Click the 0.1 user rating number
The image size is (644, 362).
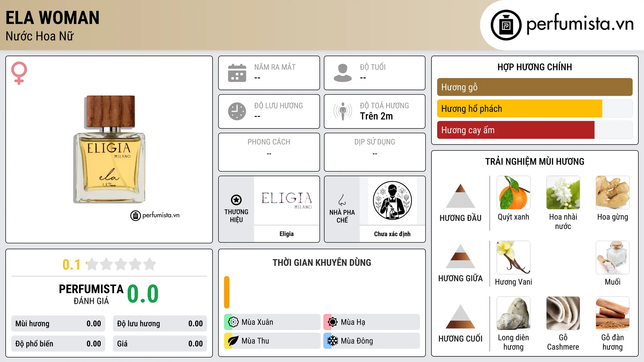pyautogui.click(x=71, y=265)
